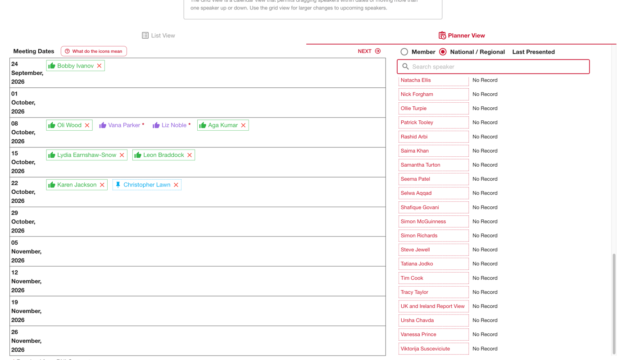Click the thumbs-up icon beside Aga Kumar
Image resolution: width=644 pixels, height=360 pixels.
(x=203, y=125)
